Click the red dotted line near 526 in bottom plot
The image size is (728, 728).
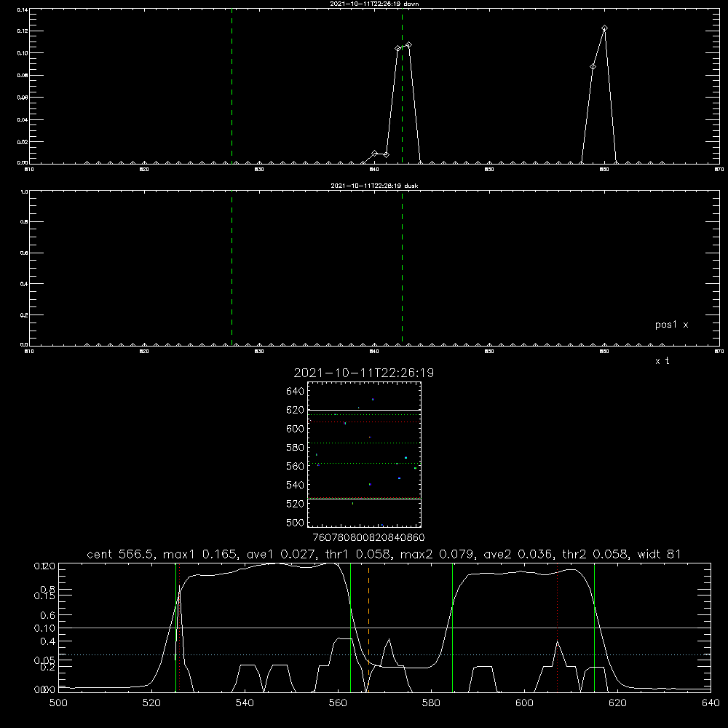(180, 628)
